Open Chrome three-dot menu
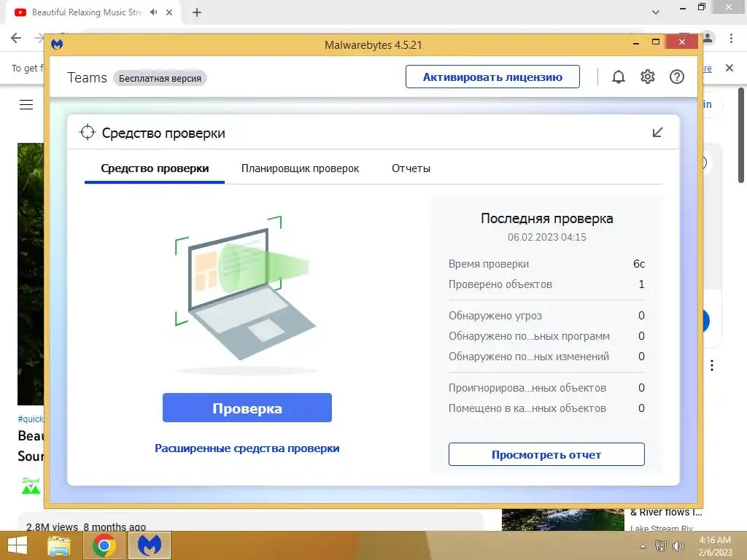 [x=731, y=38]
